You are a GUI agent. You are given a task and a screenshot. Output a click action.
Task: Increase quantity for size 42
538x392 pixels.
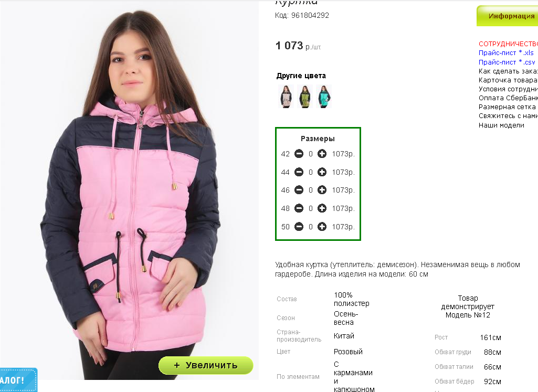click(322, 154)
